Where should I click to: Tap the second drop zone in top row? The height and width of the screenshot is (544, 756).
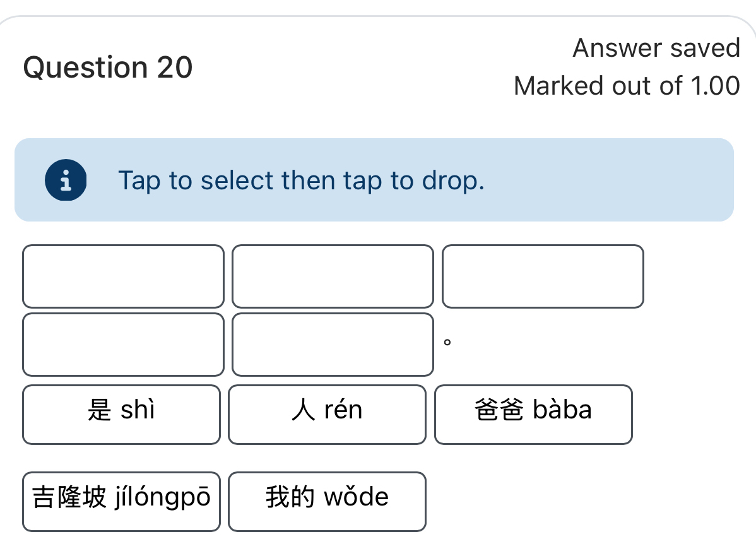click(x=333, y=276)
